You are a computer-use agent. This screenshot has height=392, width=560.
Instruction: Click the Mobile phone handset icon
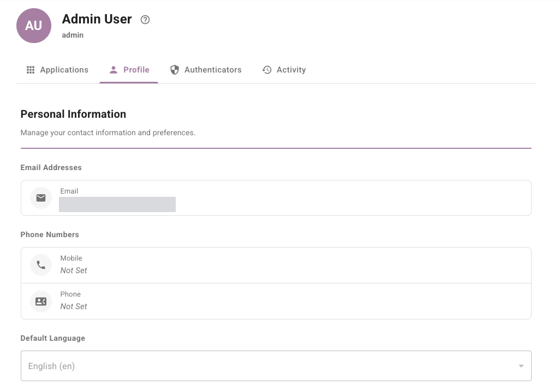(x=41, y=265)
